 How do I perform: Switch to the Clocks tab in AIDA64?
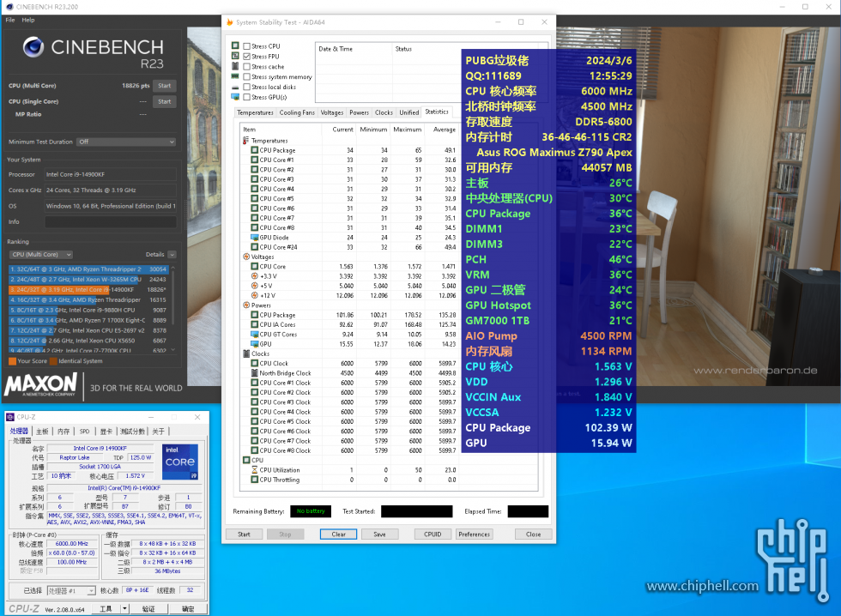pyautogui.click(x=384, y=112)
